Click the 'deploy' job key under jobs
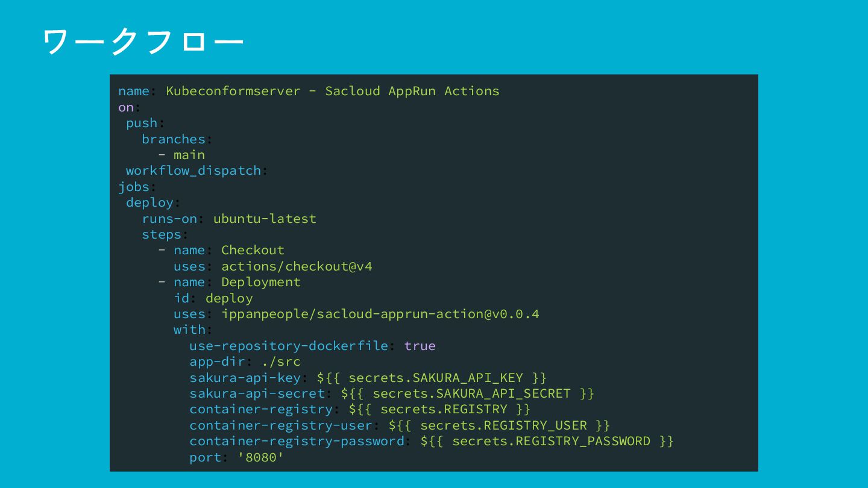 pyautogui.click(x=149, y=202)
